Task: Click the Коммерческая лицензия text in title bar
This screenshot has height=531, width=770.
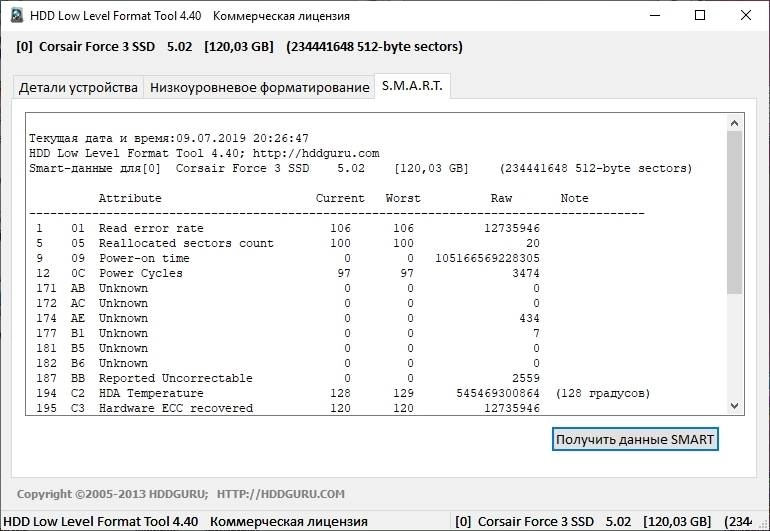Action: click(x=281, y=16)
